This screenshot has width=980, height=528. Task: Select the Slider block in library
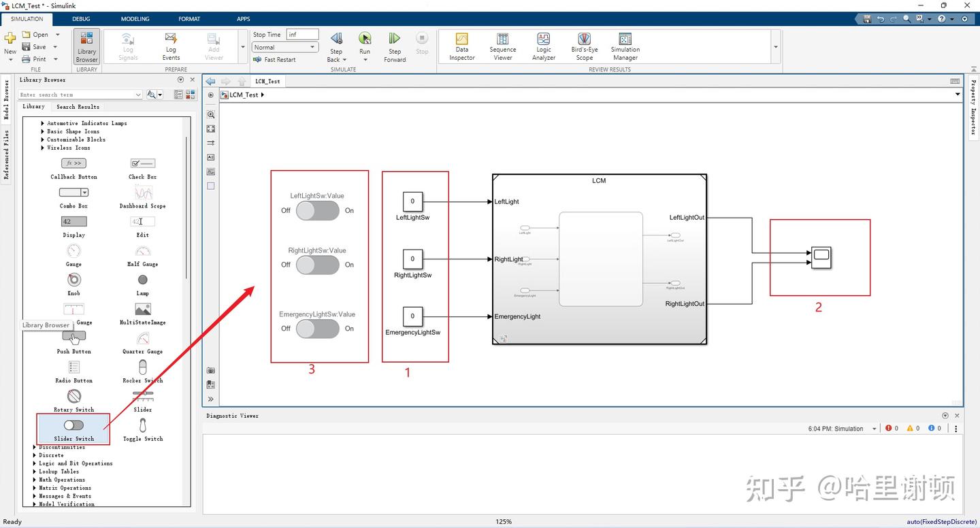(x=142, y=400)
